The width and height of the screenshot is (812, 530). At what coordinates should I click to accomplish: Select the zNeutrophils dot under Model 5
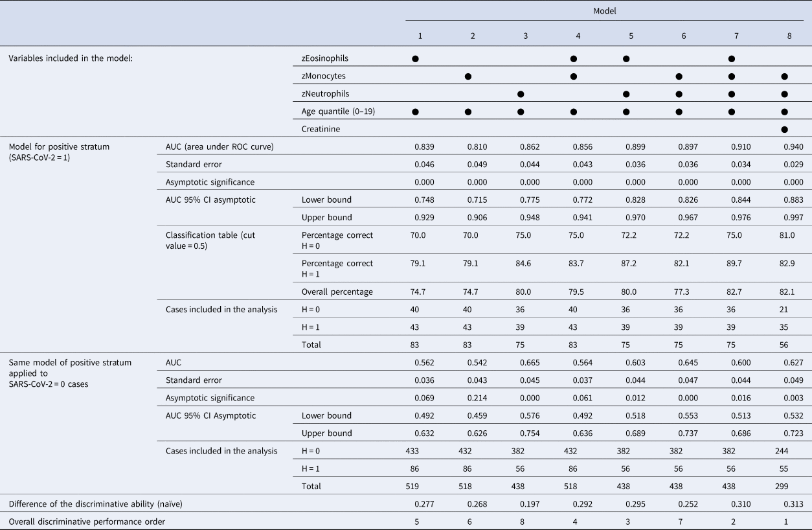(x=626, y=94)
